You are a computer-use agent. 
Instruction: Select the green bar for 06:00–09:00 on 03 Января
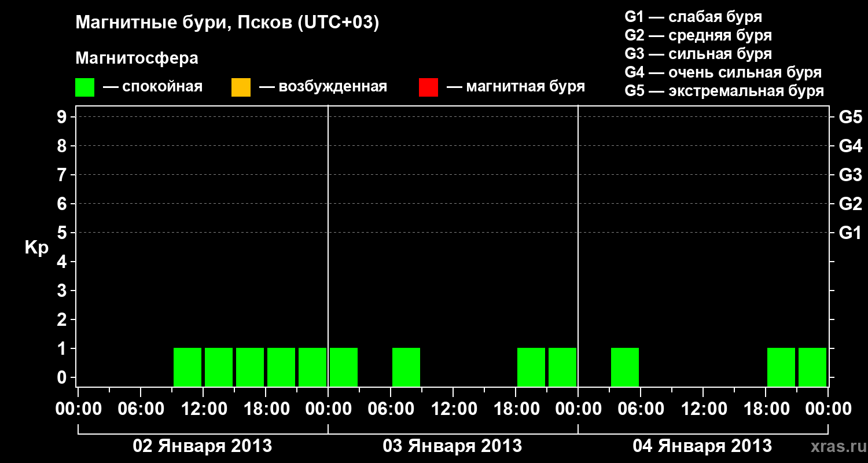406,367
